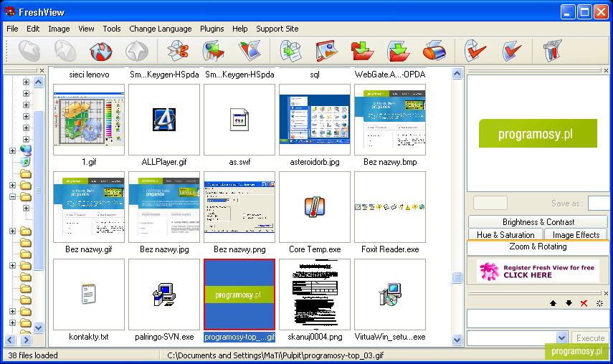Click thumbnail list scrollbar down arrow
This screenshot has height=364, width=613.
pos(457,340)
